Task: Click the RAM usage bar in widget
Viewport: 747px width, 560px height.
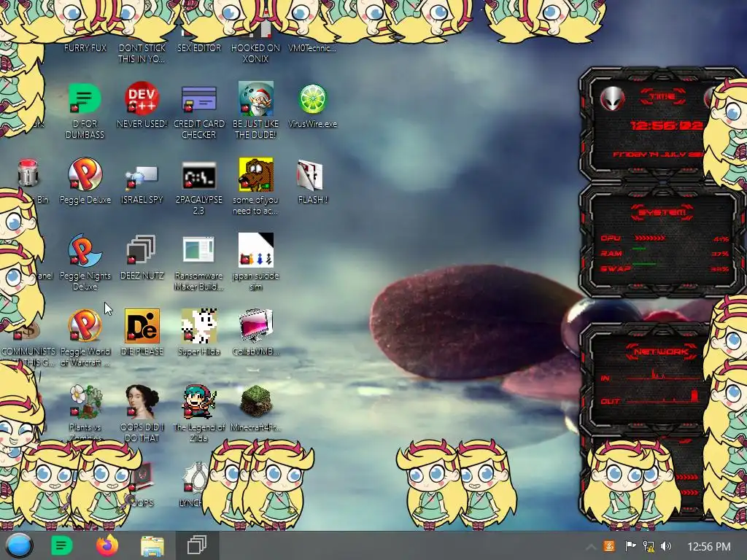Action: pos(639,249)
